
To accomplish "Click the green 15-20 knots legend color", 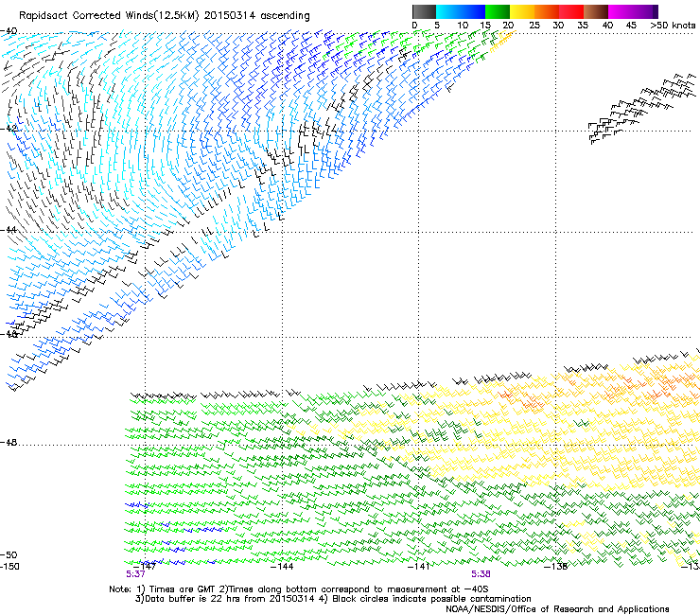I will tap(498, 11).
